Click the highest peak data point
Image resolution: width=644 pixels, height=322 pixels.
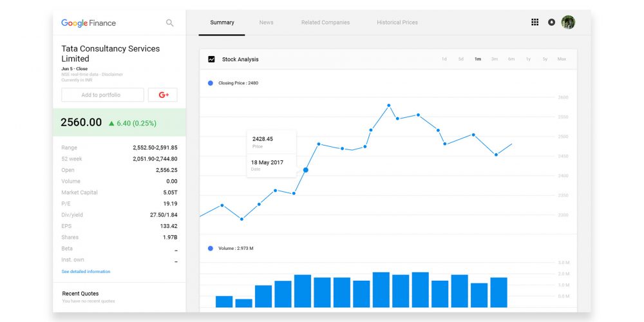pos(388,106)
